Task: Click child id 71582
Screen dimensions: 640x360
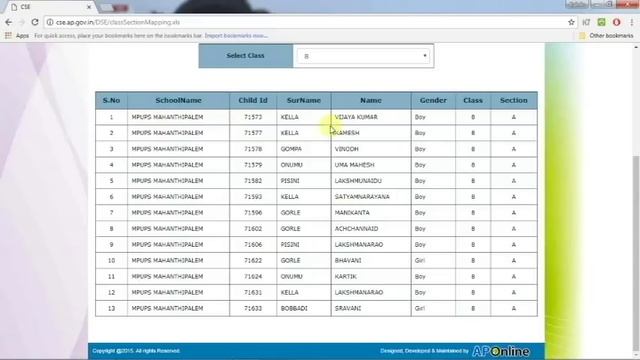Action: tap(253, 181)
